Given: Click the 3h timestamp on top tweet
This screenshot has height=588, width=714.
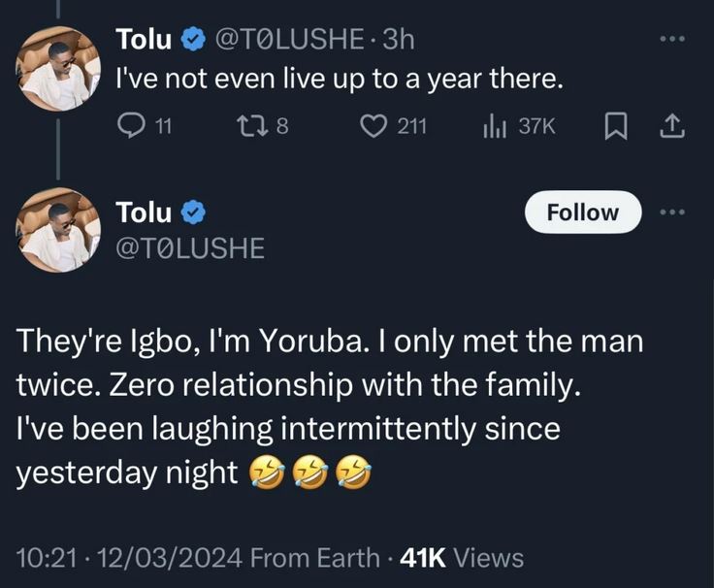Looking at the screenshot, I should (399, 40).
